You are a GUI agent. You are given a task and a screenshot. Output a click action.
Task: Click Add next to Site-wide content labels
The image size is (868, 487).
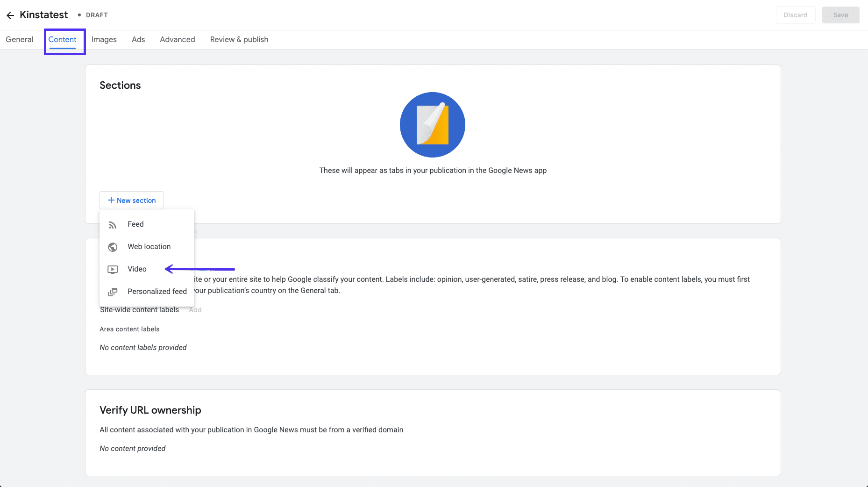point(195,310)
